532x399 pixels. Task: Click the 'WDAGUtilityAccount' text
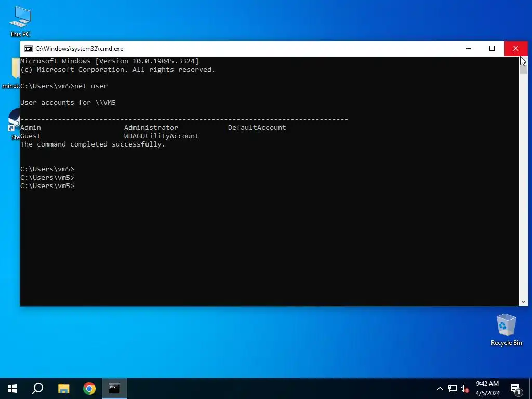click(x=161, y=136)
